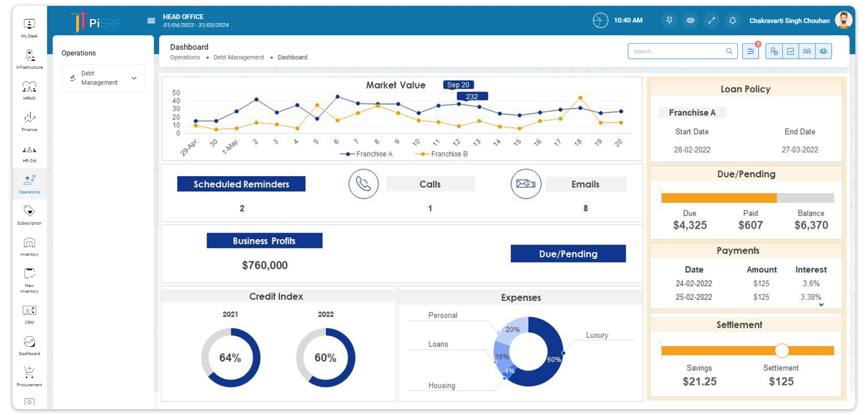
Task: Click the checkbox task icon button
Action: tap(791, 52)
